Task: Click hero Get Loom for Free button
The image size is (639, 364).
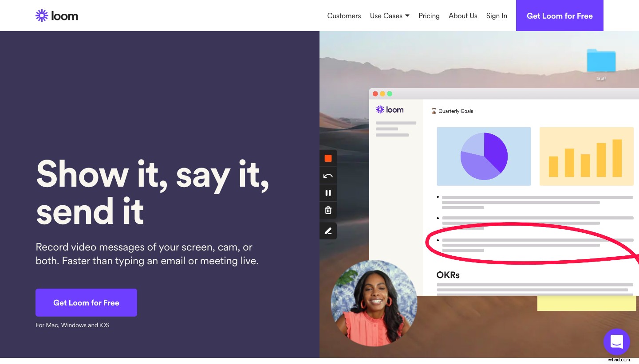Action: click(x=86, y=303)
